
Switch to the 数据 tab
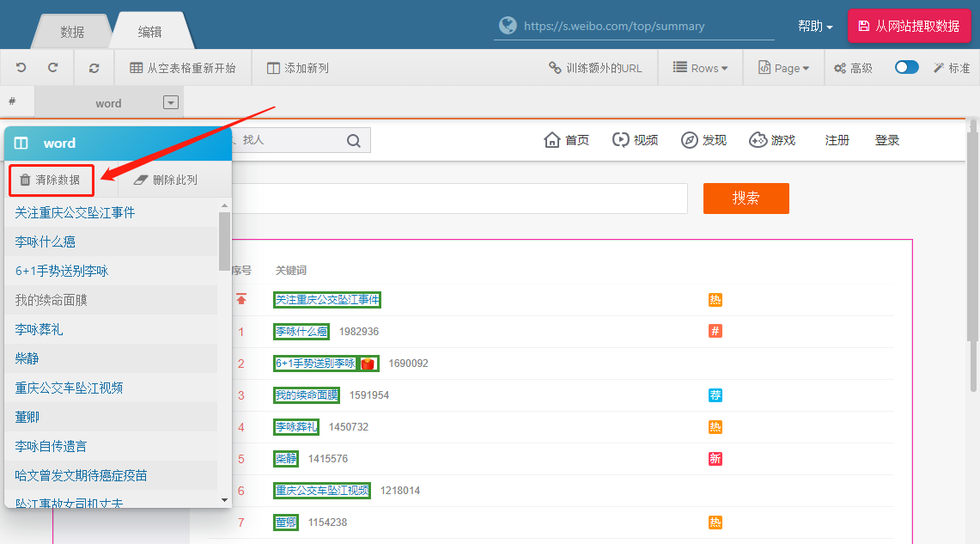(x=72, y=32)
